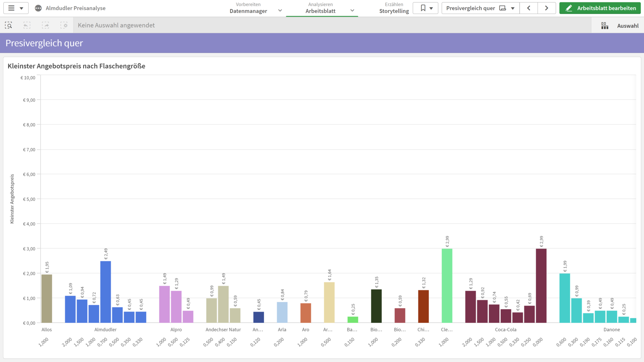Viewport: 644px width, 362px height.
Task: Select the Almdudler € 1,09 bar
Action: pos(70,309)
